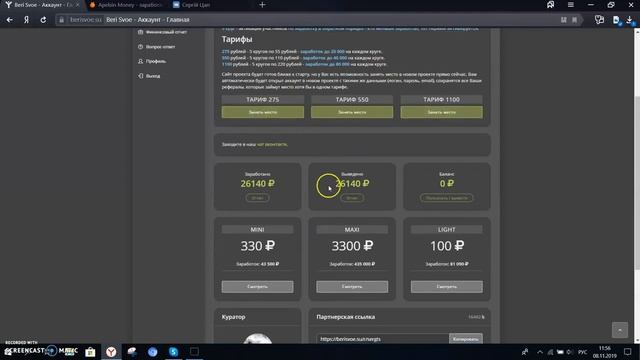Click Смотреть on the LIGHT card
This screenshot has width=640, height=360.
pyautogui.click(x=447, y=287)
